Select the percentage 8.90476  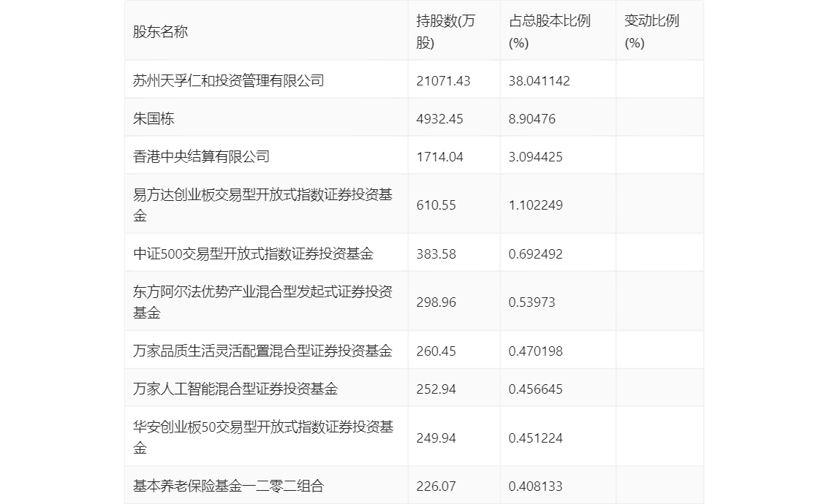tap(532, 119)
